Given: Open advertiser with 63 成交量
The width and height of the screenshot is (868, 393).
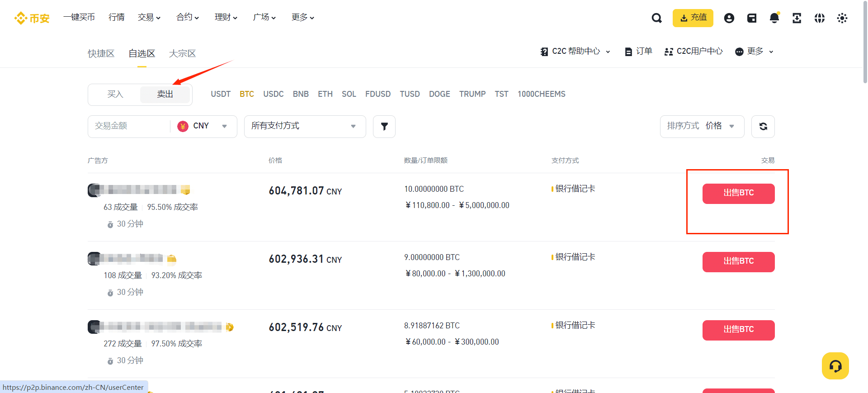Looking at the screenshot, I should point(132,190).
